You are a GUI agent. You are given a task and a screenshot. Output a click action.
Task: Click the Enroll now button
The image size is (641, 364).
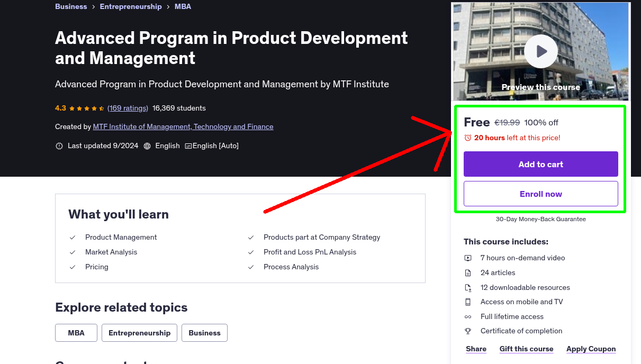click(x=541, y=194)
